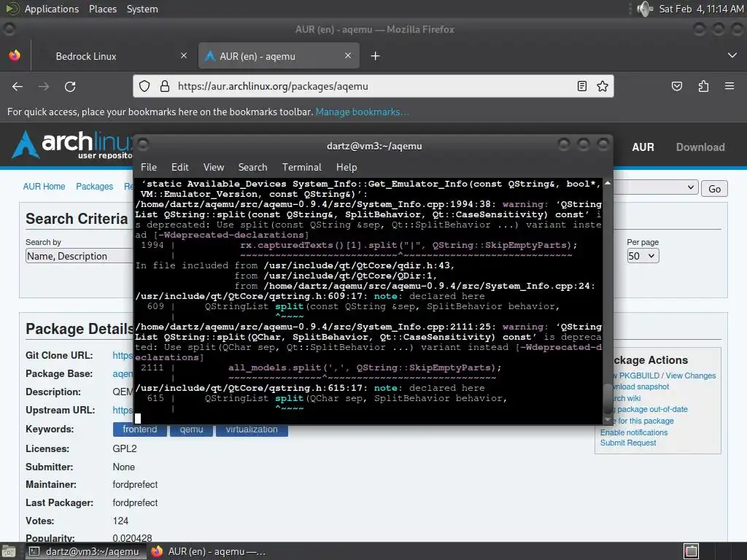Toggle reader view icon in address bar
Image resolution: width=747 pixels, height=560 pixels.
[x=581, y=86]
